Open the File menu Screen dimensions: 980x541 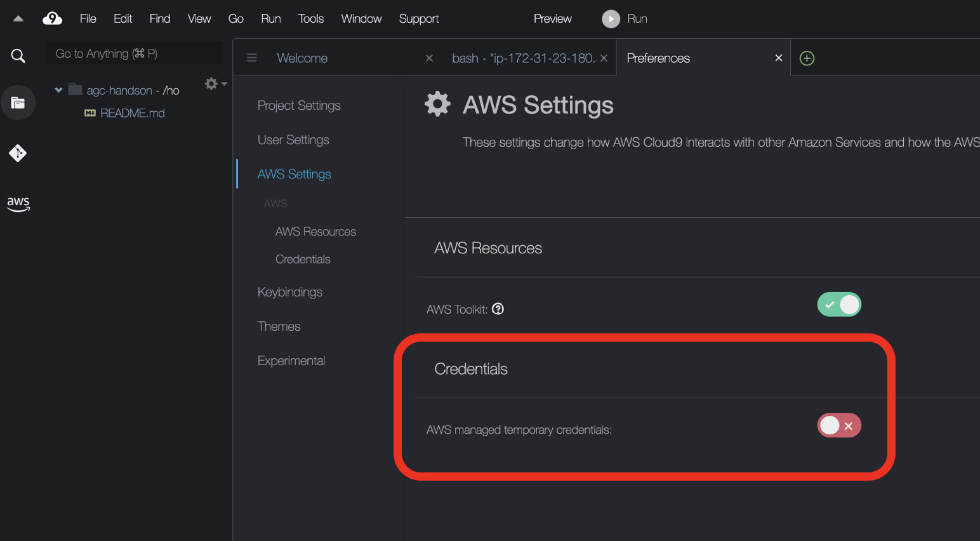pos(88,19)
